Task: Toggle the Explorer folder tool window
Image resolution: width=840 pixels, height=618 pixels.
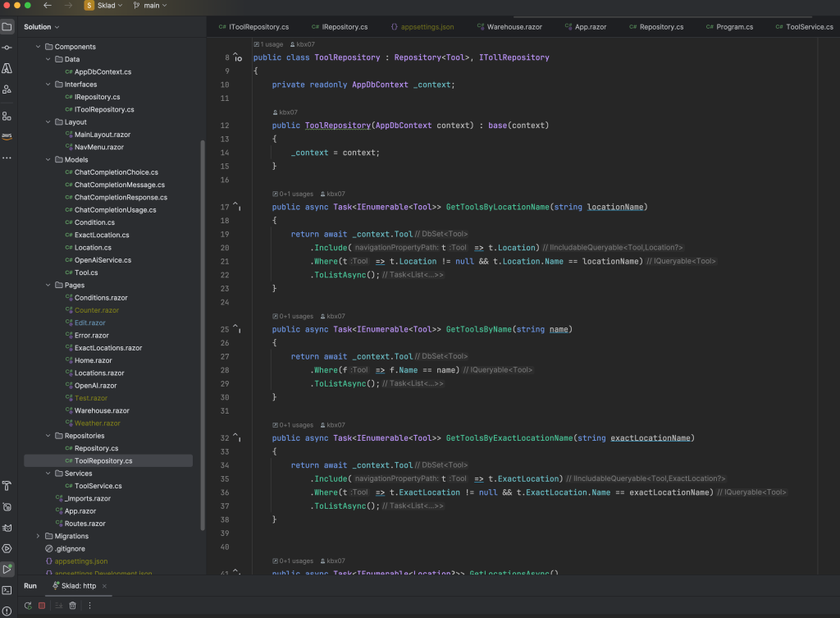Action: pos(7,27)
